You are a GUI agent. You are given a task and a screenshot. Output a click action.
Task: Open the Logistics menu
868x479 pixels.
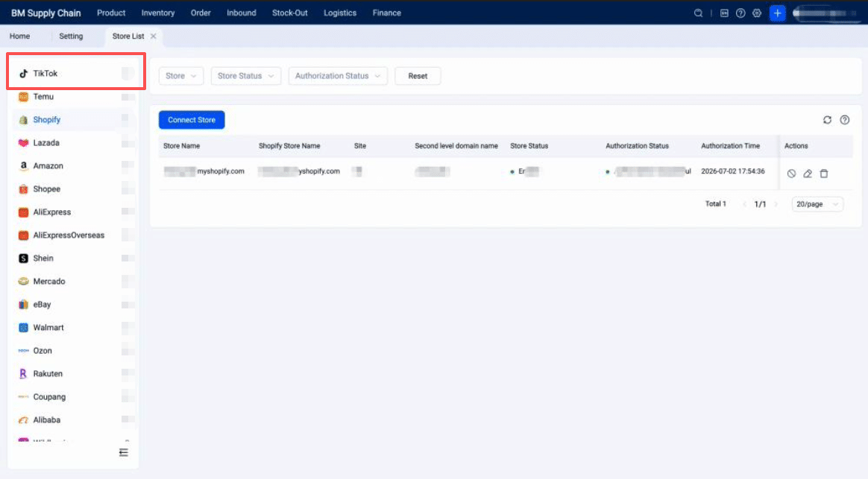[340, 13]
